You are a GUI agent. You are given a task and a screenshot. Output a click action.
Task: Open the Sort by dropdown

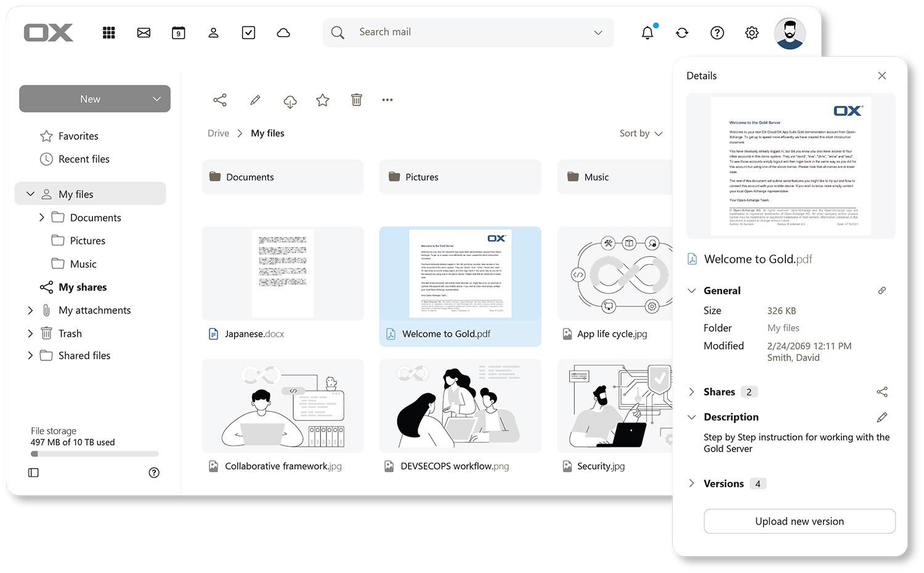641,133
